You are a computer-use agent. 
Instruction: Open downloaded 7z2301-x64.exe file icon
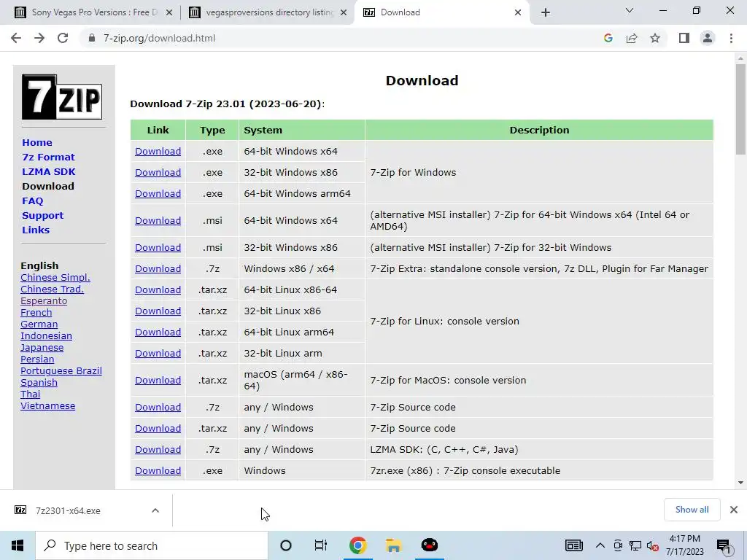click(20, 510)
